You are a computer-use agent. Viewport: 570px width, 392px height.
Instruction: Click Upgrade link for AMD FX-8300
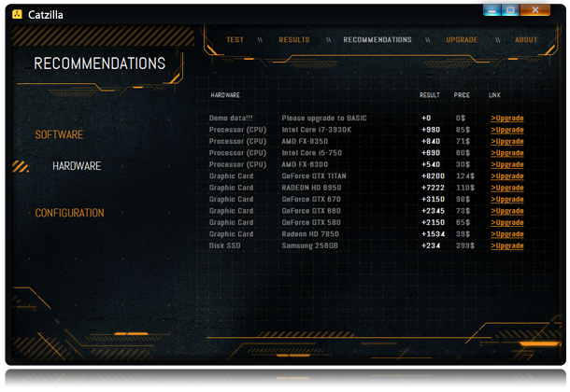coord(507,164)
